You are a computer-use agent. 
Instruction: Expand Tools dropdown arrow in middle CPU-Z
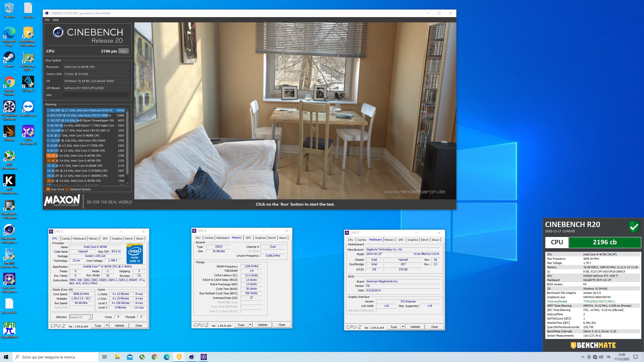[x=250, y=325]
